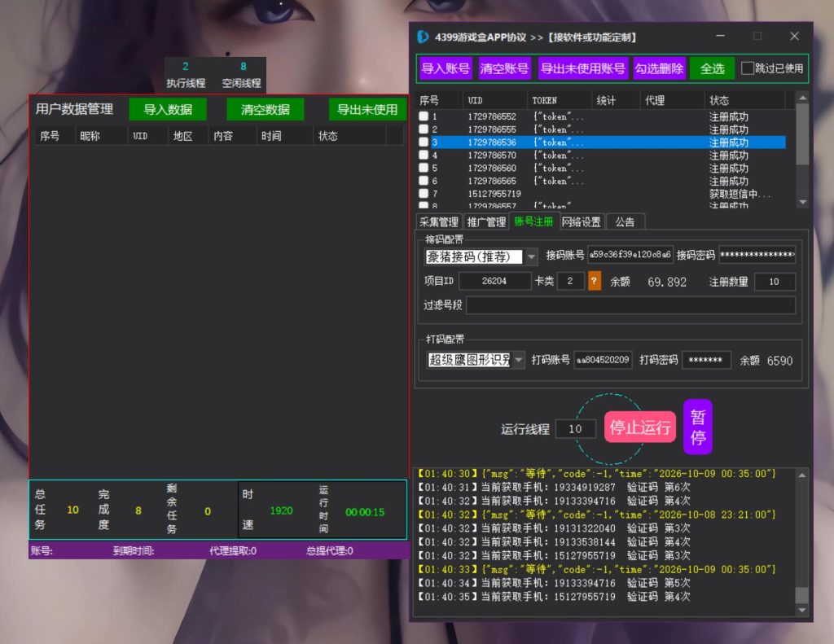Click the 接码密码 password field

tap(757, 255)
